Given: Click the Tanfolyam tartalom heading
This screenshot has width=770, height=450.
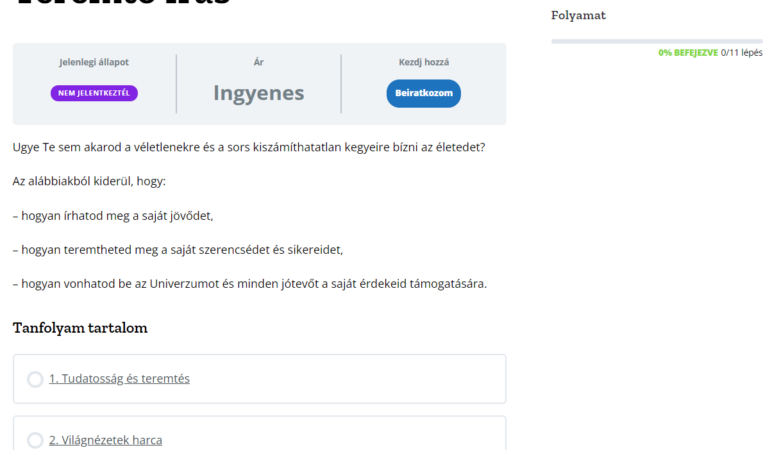Looking at the screenshot, I should tap(80, 328).
